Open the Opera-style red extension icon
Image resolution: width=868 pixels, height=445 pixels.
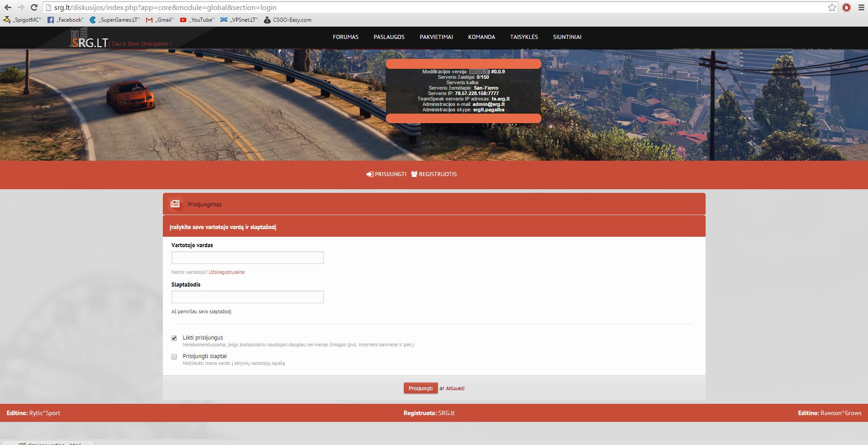tap(846, 7)
